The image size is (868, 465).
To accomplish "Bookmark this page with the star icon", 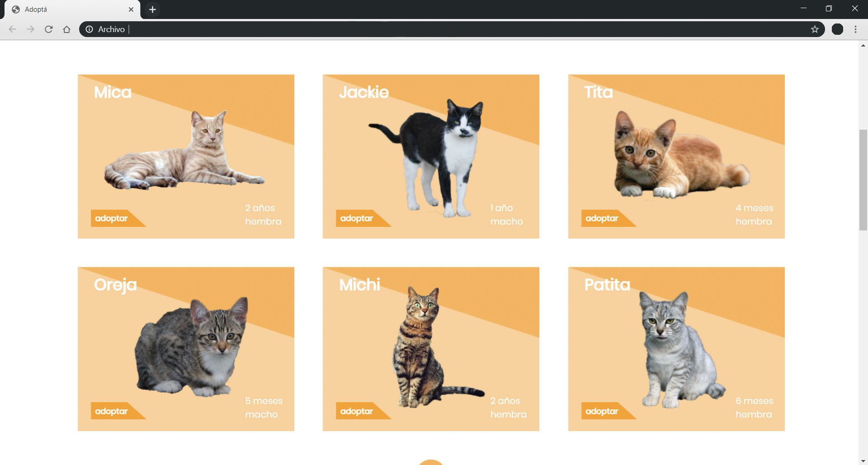I will (815, 29).
